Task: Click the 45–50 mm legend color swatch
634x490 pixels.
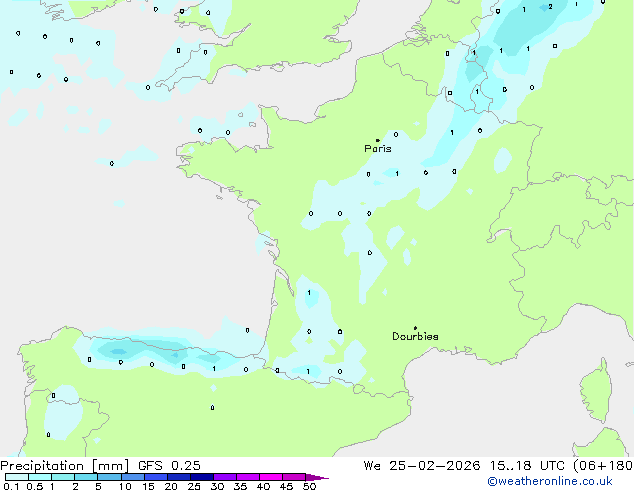Action: click(294, 477)
